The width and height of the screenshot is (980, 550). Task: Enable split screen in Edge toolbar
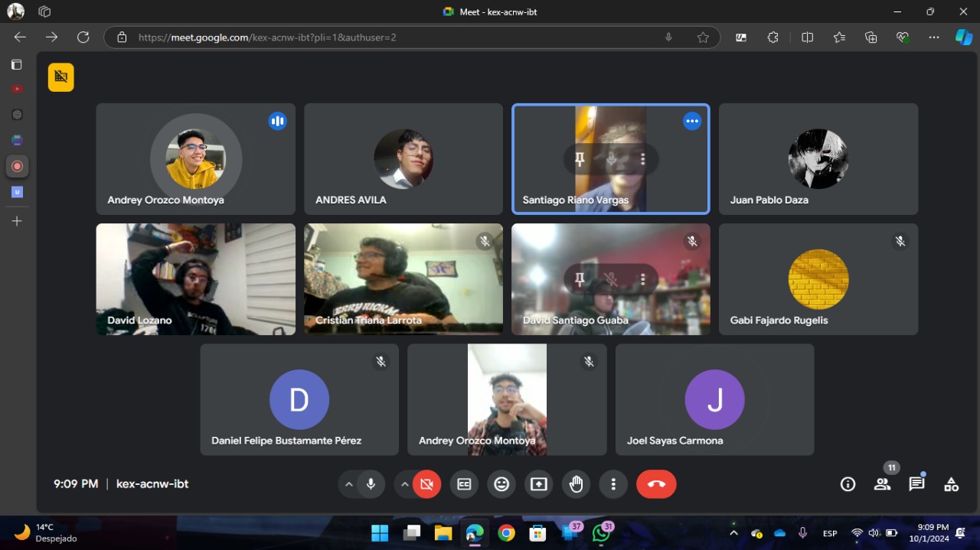[x=807, y=37]
